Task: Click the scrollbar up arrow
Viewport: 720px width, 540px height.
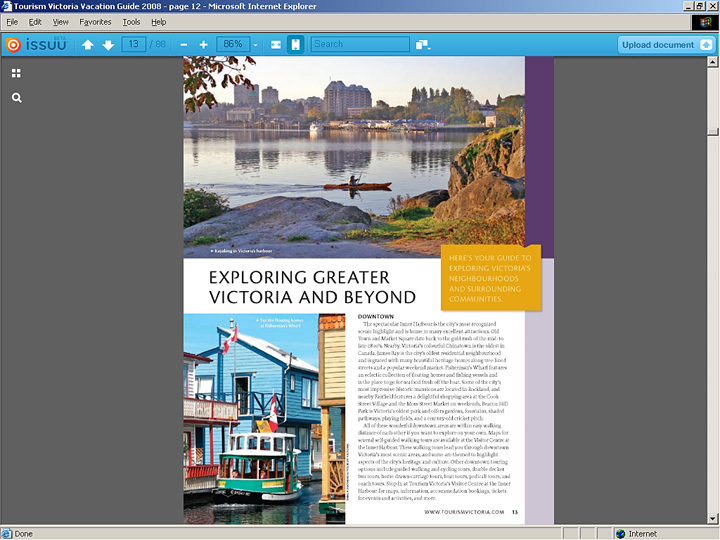Action: click(712, 62)
